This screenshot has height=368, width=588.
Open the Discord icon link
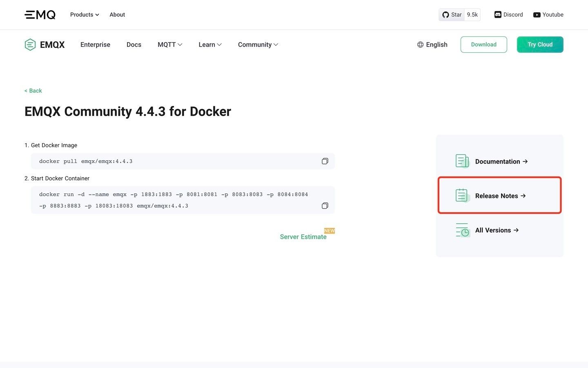point(498,15)
